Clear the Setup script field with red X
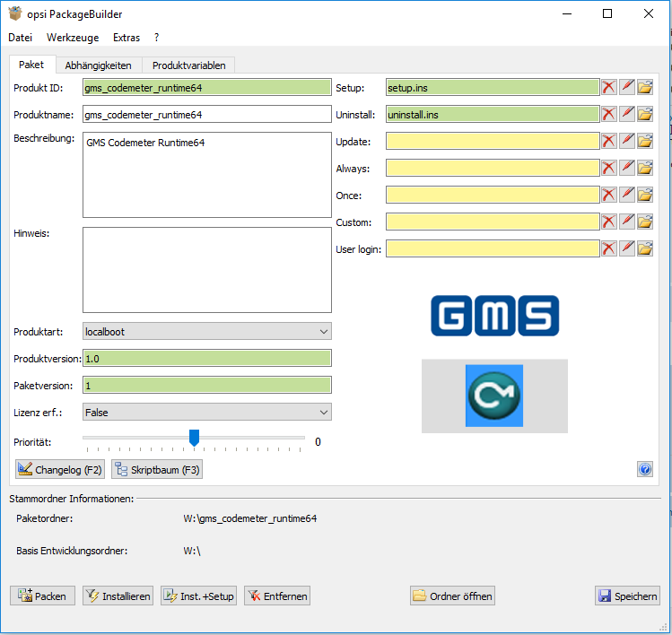This screenshot has width=672, height=635. click(x=608, y=87)
